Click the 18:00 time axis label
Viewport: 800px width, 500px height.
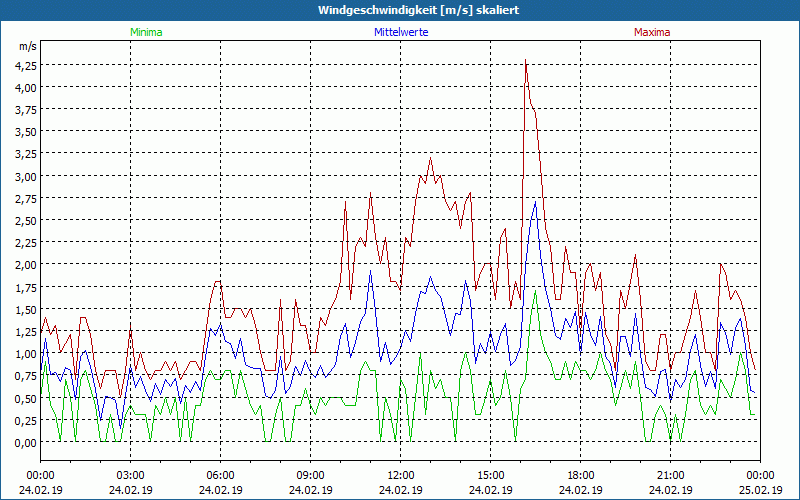pyautogui.click(x=581, y=476)
